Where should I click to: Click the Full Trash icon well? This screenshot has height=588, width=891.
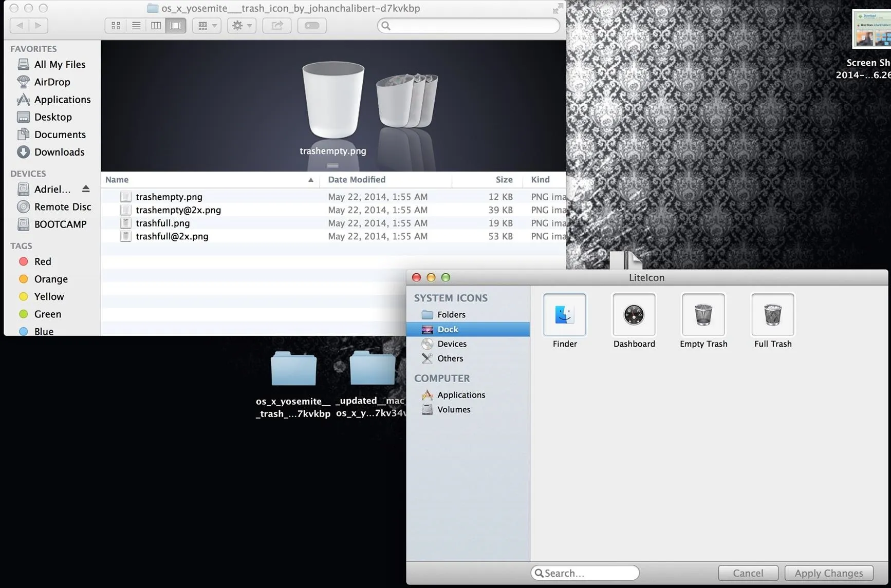tap(773, 314)
